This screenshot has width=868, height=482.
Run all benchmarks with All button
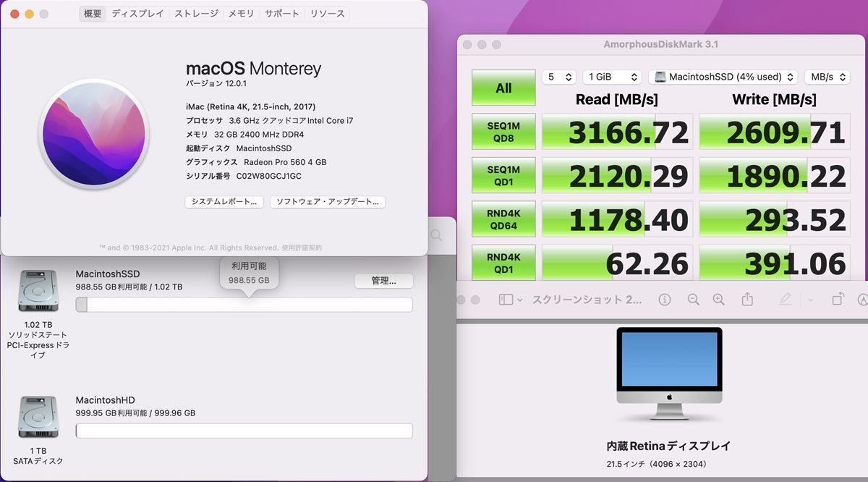[x=503, y=88]
